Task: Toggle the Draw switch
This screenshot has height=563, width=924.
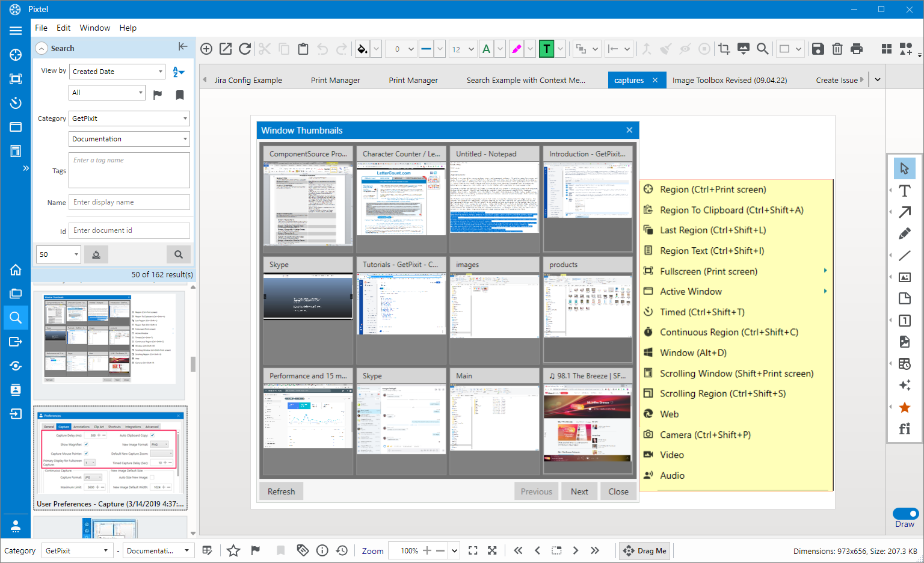Action: point(905,514)
